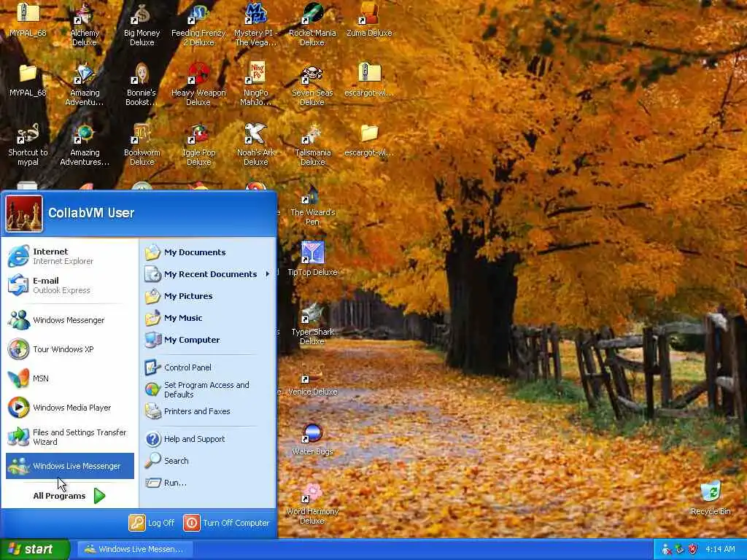Viewport: 747px width, 560px height.
Task: Launch Windows Messenger from Start menu
Action: [70, 320]
